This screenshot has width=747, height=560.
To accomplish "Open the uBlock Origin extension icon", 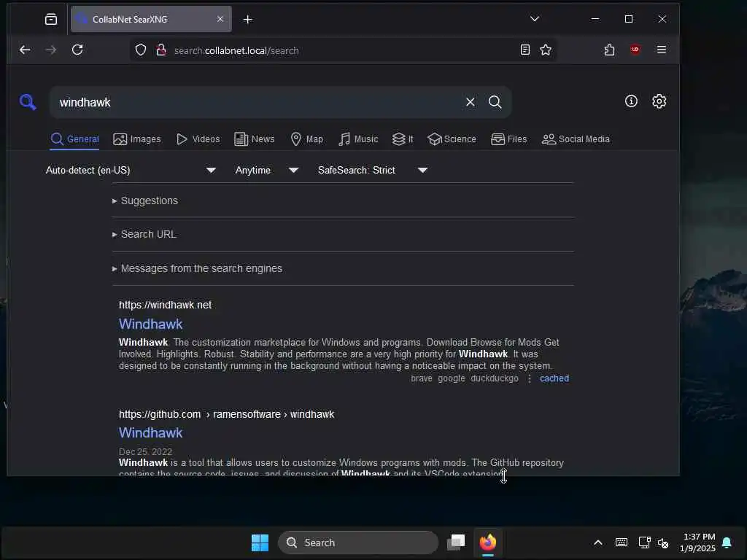I will 635,50.
